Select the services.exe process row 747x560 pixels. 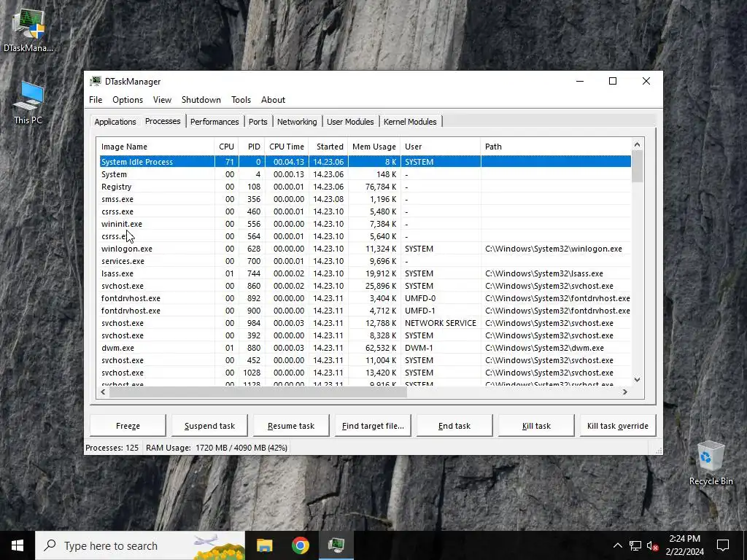pos(365,261)
